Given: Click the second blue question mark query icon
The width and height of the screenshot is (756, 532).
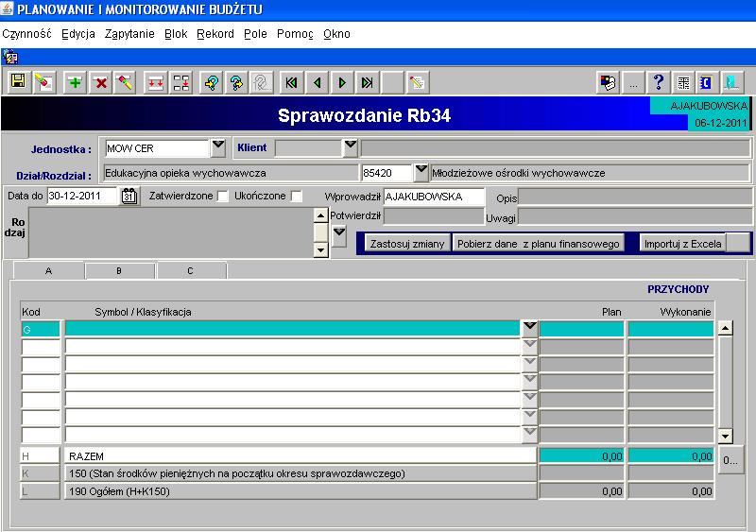Looking at the screenshot, I should [236, 82].
